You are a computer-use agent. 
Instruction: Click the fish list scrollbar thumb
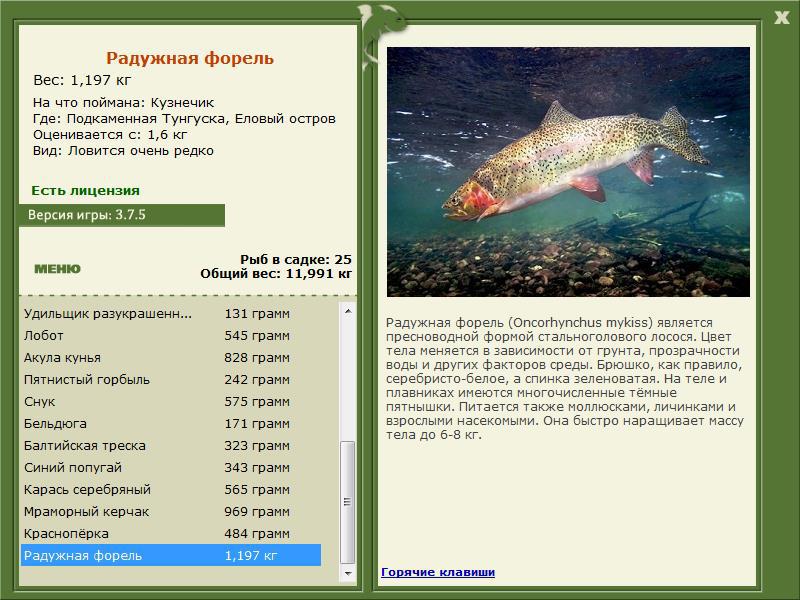tap(347, 502)
